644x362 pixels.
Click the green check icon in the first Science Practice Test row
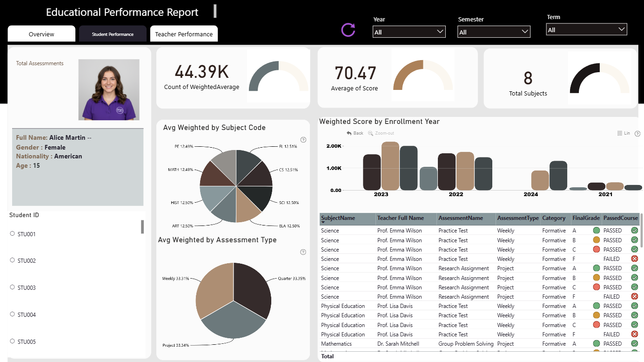tap(634, 230)
